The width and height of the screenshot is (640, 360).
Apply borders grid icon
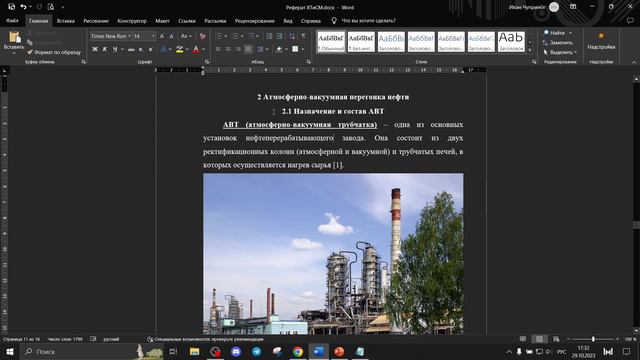(295, 49)
